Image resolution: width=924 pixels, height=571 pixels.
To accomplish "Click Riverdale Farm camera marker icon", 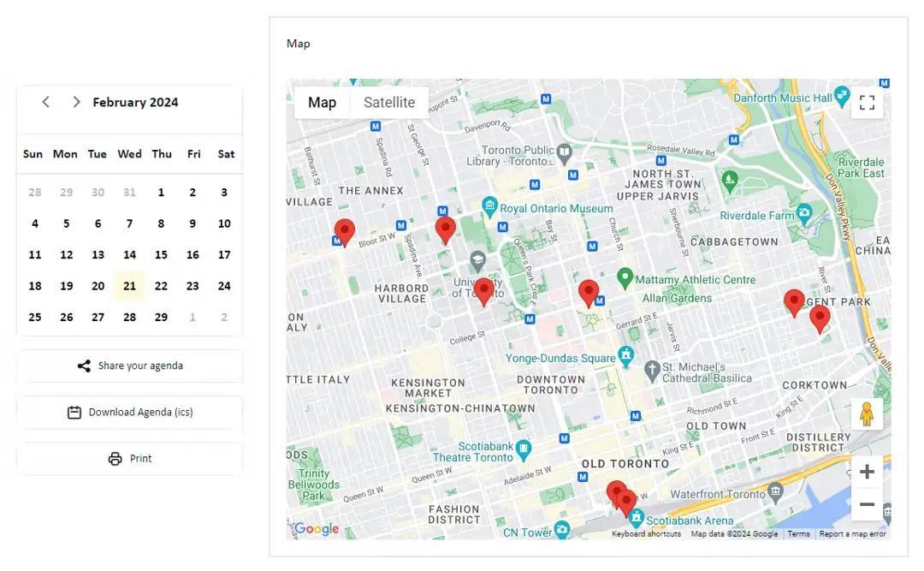I will coord(803,213).
